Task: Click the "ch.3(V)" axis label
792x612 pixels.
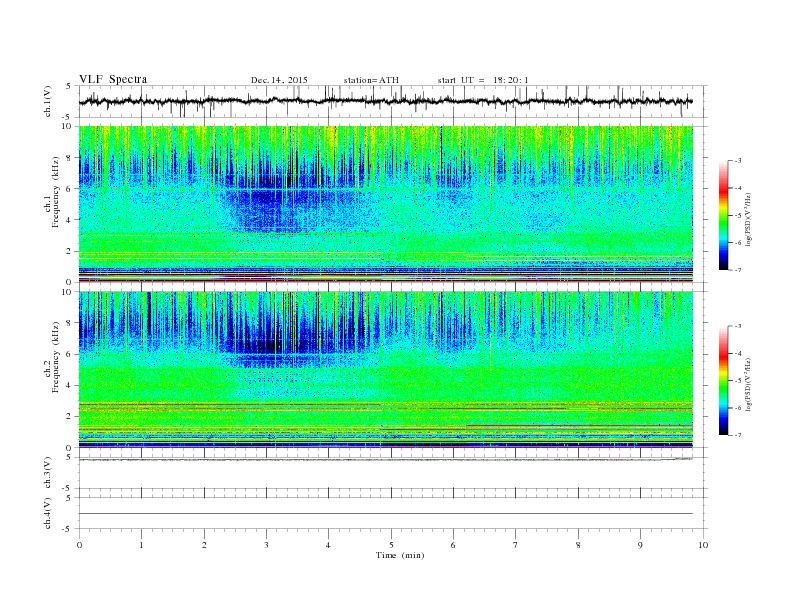Action: pos(48,473)
